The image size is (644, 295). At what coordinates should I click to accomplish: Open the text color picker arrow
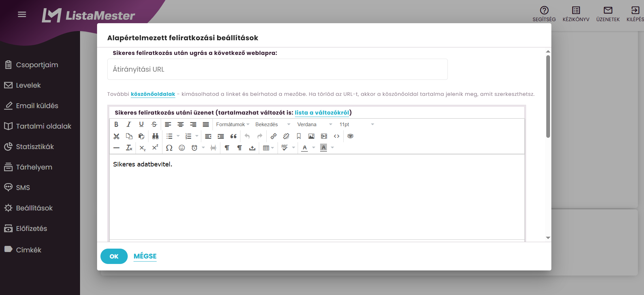tap(314, 148)
